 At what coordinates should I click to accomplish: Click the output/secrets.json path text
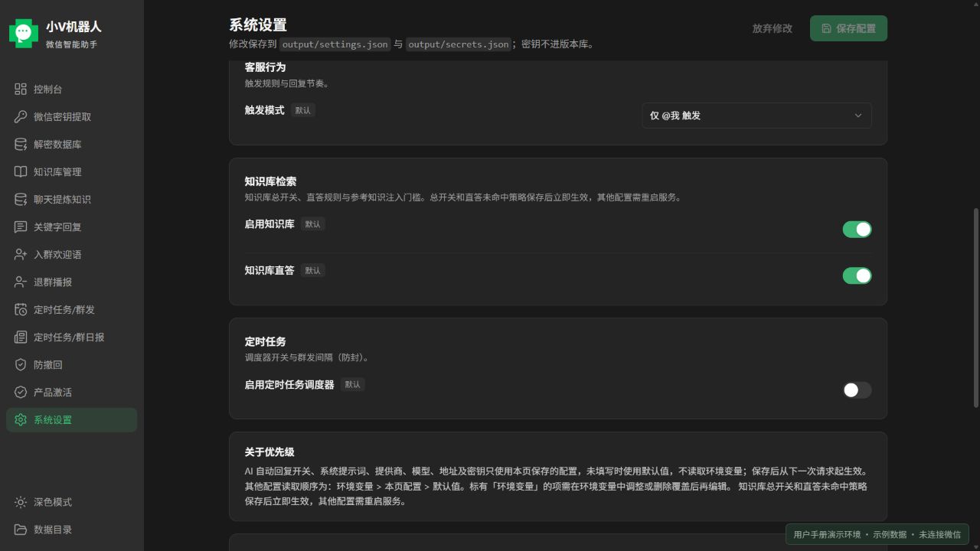[x=459, y=44]
